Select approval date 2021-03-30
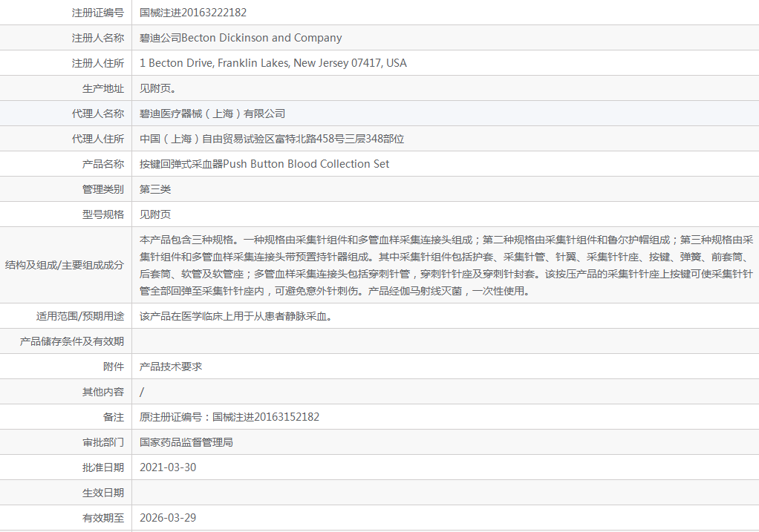Viewport: 759px width, 532px height. pyautogui.click(x=168, y=467)
